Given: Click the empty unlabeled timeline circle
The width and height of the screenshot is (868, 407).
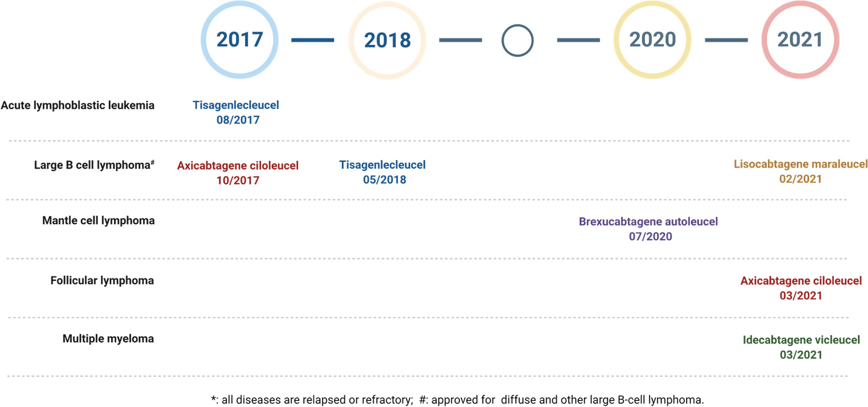Looking at the screenshot, I should [517, 41].
